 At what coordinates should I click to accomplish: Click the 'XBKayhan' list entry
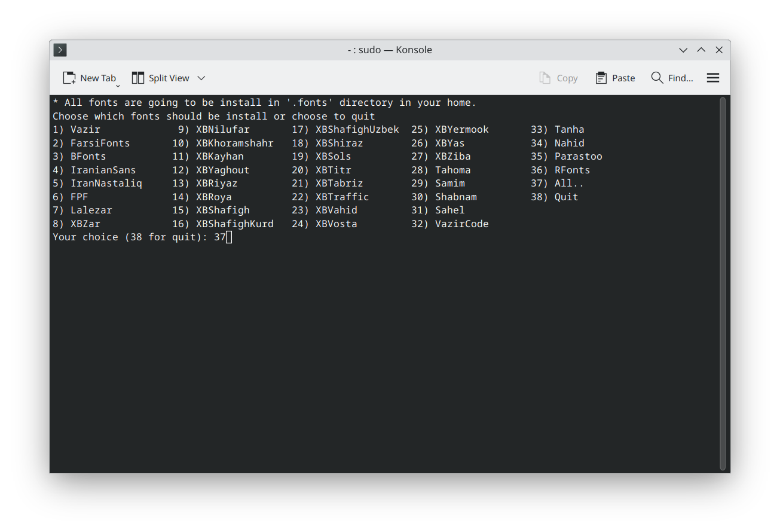click(220, 157)
